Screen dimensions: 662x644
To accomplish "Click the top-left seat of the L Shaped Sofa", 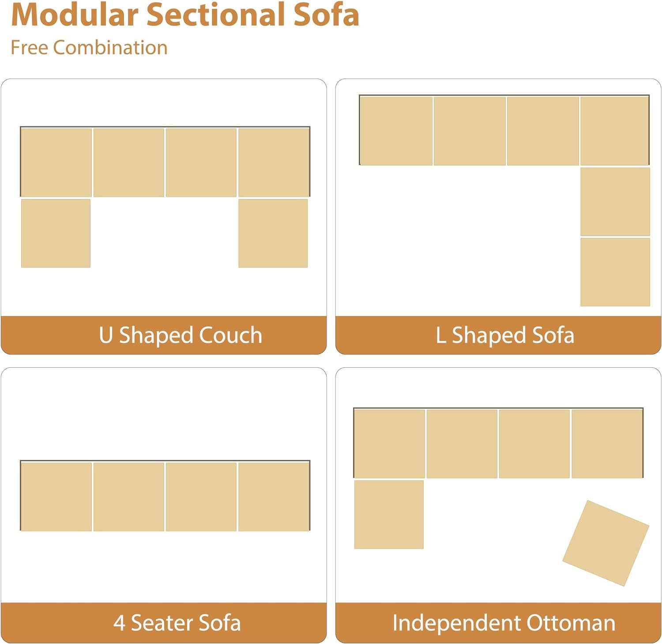I will (x=396, y=131).
